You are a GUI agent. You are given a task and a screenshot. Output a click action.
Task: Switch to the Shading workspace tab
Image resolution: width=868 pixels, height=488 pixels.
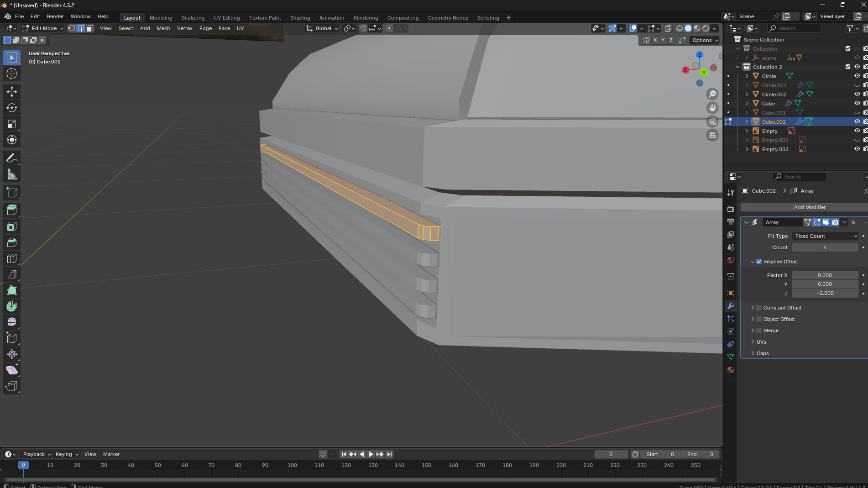300,18
